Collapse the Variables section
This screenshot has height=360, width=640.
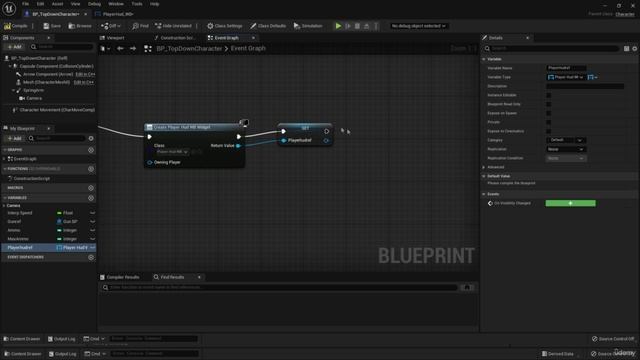5,198
